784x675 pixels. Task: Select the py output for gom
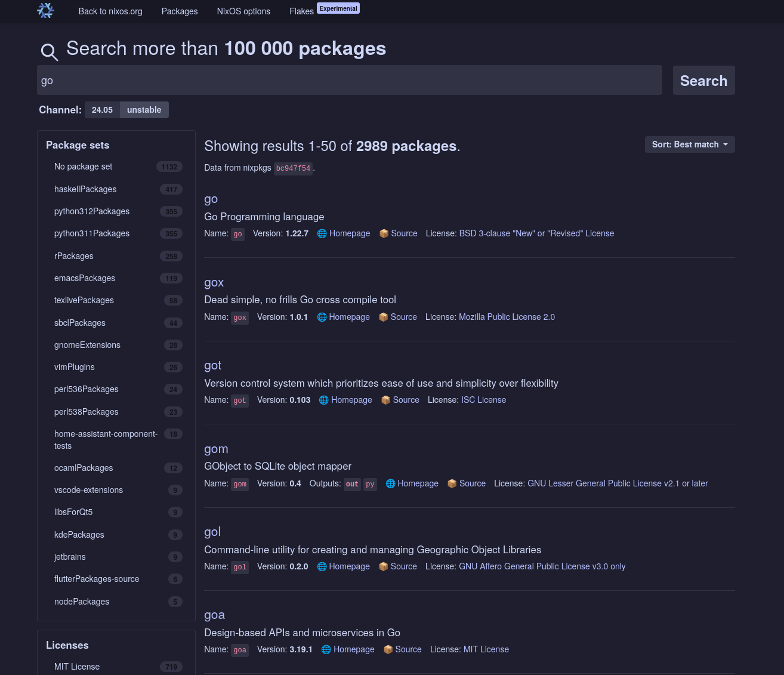tap(370, 484)
